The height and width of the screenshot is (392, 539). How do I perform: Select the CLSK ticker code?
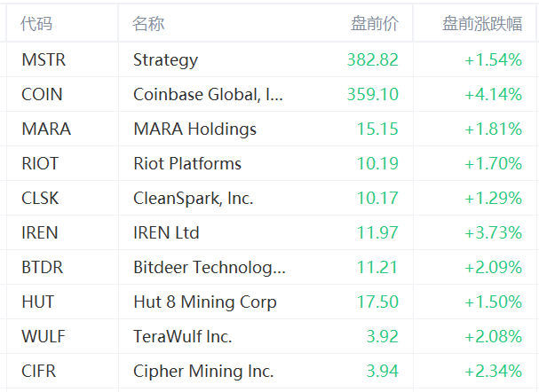41,198
